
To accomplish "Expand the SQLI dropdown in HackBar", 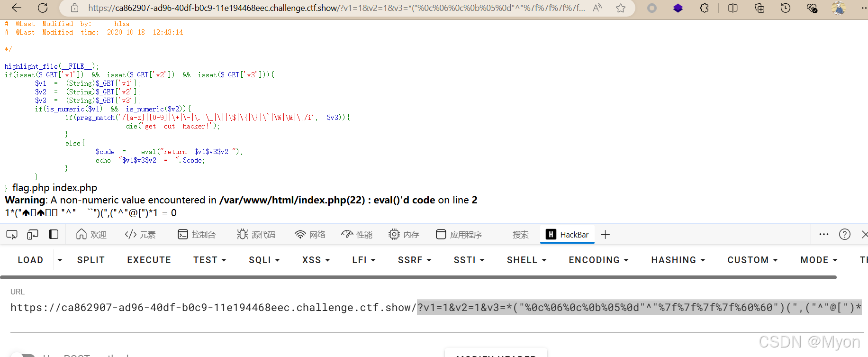I will [264, 260].
